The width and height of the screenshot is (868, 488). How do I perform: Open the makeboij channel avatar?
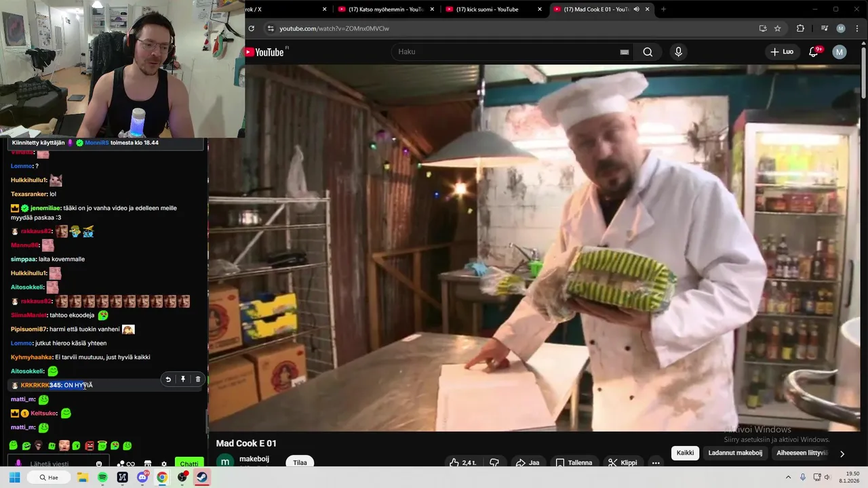(x=224, y=462)
